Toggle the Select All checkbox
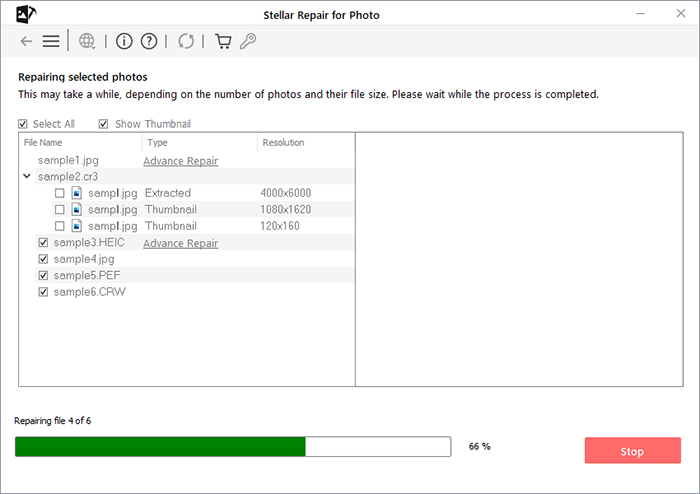Viewport: 700px width, 494px height. (x=23, y=124)
